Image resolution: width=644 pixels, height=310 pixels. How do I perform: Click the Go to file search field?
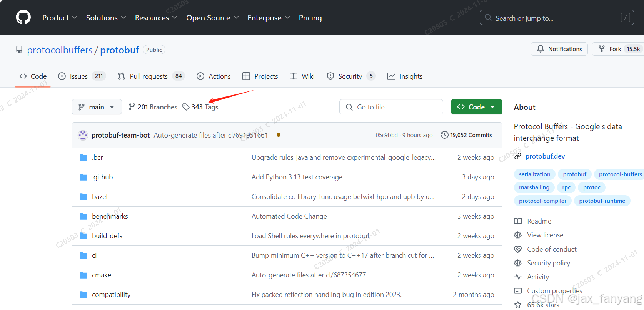pyautogui.click(x=391, y=107)
